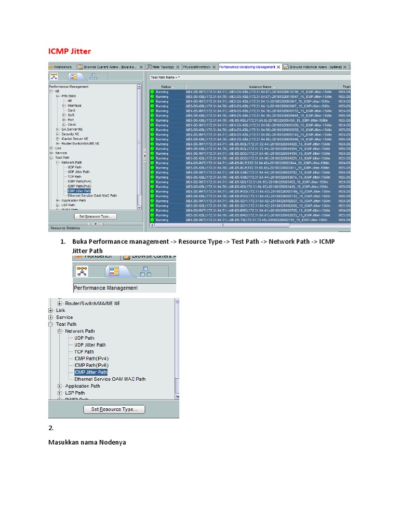The width and height of the screenshot is (399, 532).
Task: Expand Link node in the enlarged tree
Action: pos(50,311)
